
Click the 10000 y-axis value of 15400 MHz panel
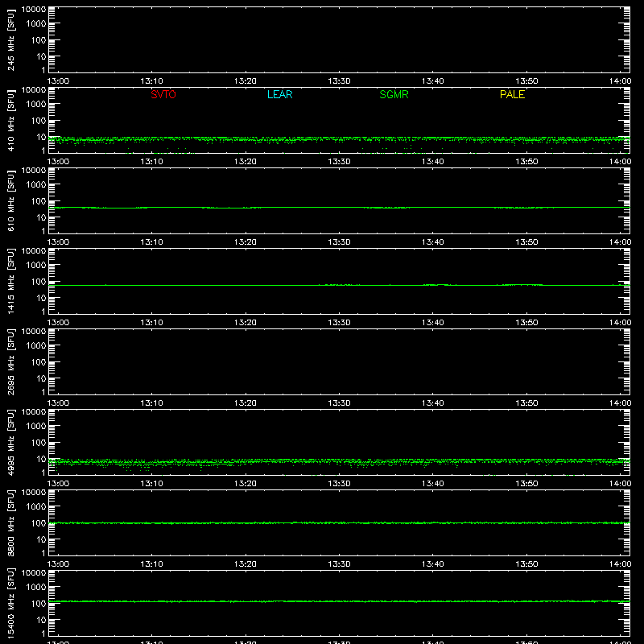click(x=34, y=572)
